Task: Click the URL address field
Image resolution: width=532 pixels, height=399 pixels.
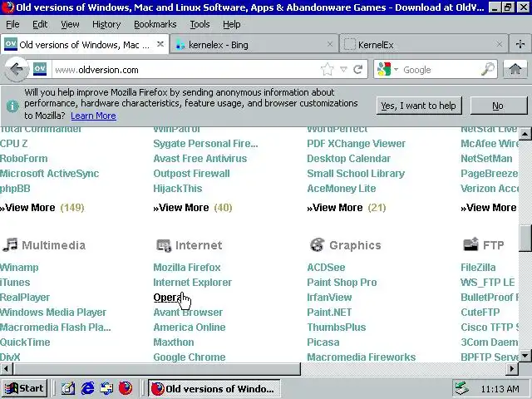Action: [185, 70]
